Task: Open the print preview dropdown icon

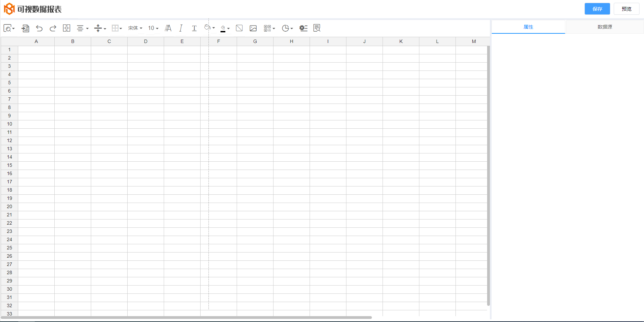Action: tap(9, 28)
